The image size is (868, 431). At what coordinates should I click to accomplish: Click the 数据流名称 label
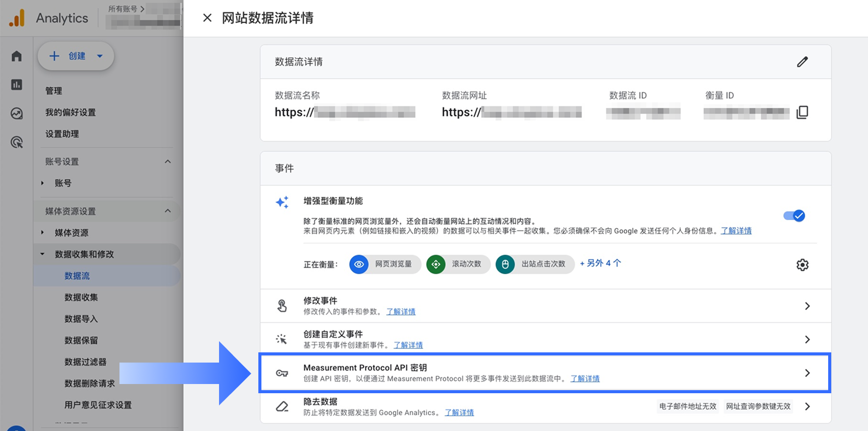[297, 95]
